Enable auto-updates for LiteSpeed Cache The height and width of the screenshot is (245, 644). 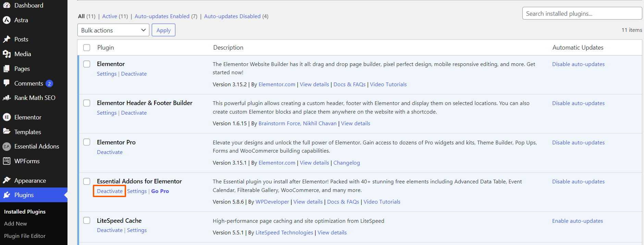[578, 221]
